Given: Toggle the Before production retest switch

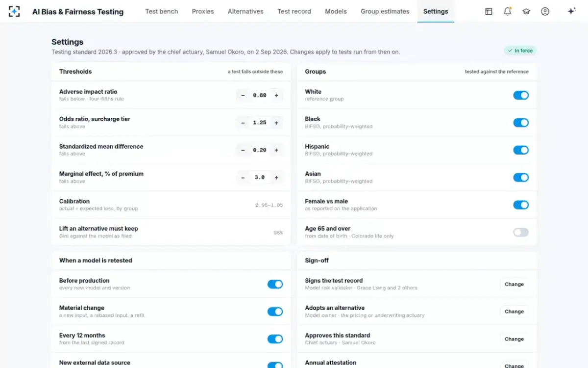Looking at the screenshot, I should tap(275, 284).
